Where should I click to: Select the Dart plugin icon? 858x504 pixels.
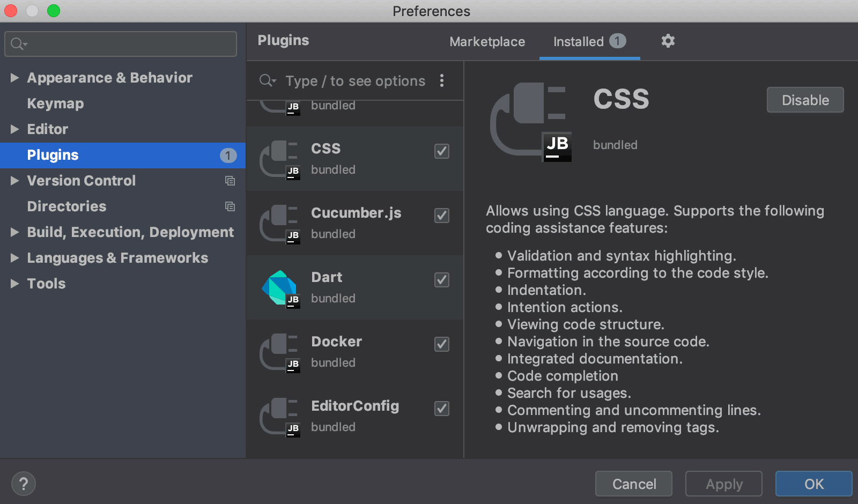pos(279,287)
